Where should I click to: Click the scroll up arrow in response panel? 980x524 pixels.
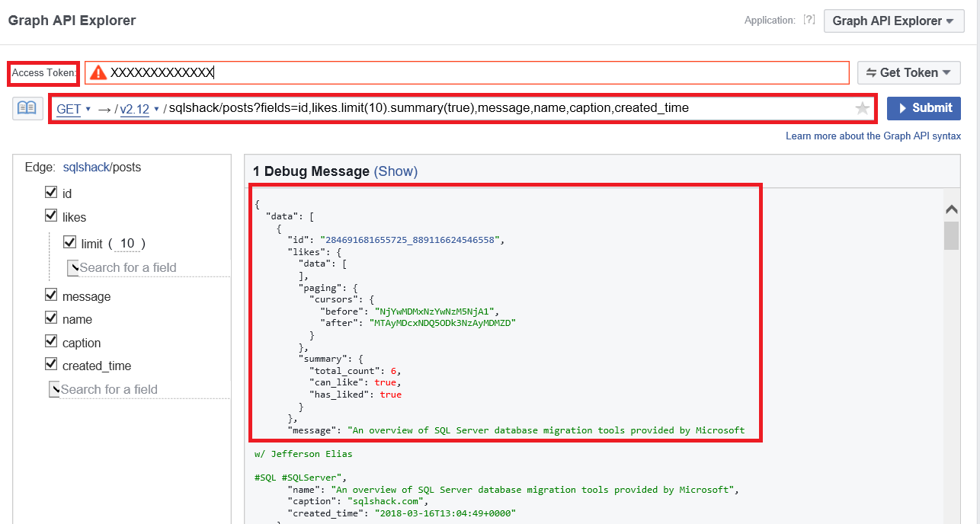point(951,209)
